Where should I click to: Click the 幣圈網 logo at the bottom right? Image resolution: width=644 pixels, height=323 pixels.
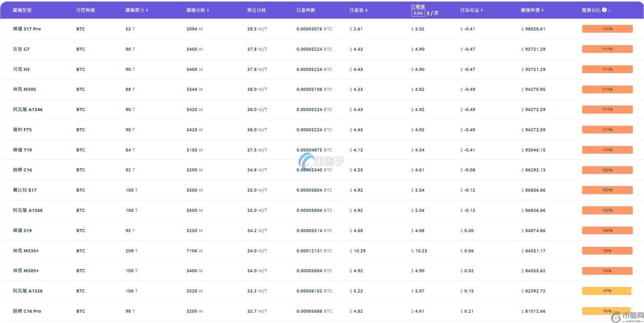[x=628, y=317]
